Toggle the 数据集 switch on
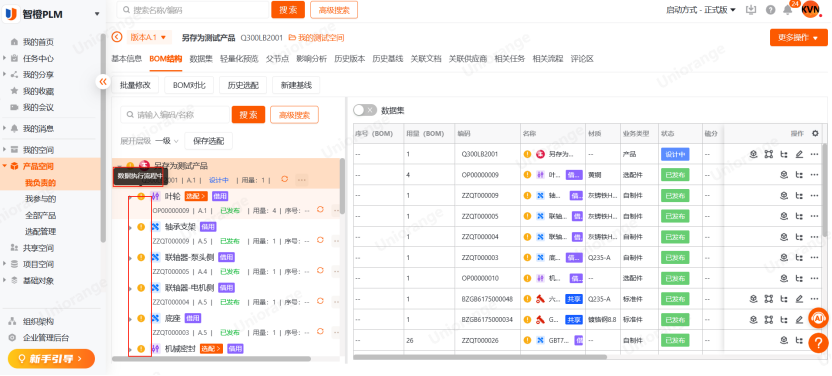 tap(365, 110)
